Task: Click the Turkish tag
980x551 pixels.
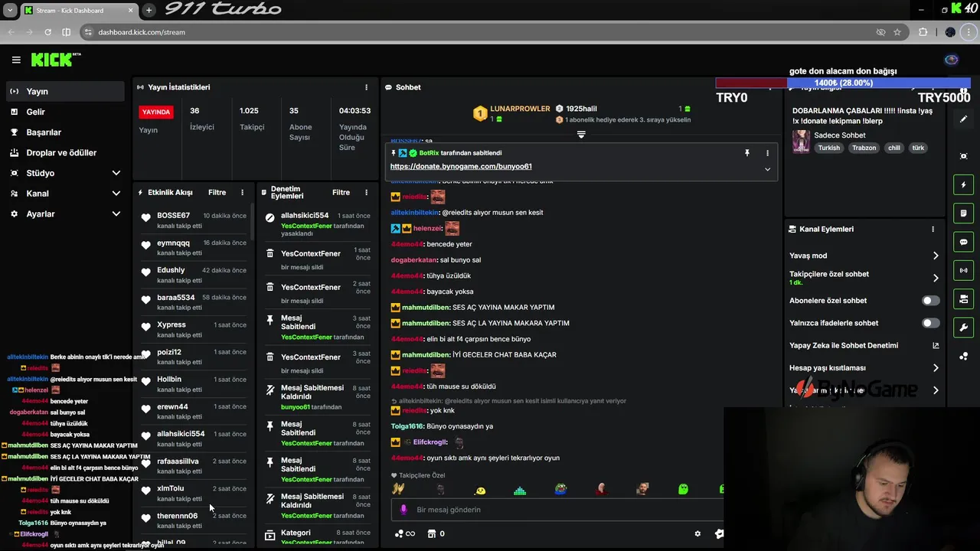Action: coord(828,148)
